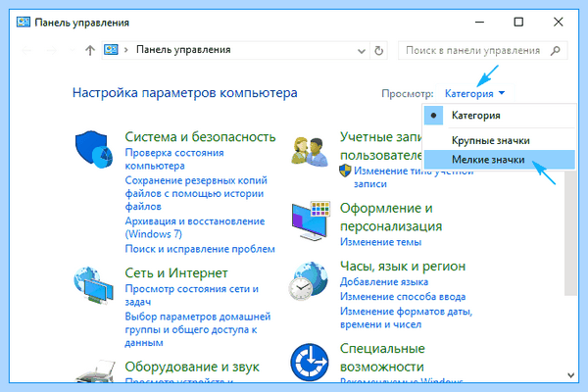Expand the address bar history dropdown

[x=361, y=51]
